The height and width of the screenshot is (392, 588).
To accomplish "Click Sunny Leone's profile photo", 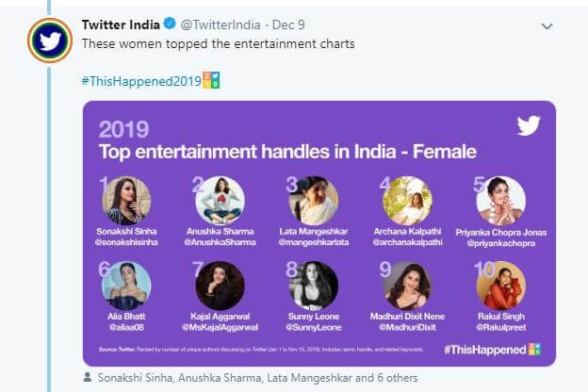I will tap(314, 286).
